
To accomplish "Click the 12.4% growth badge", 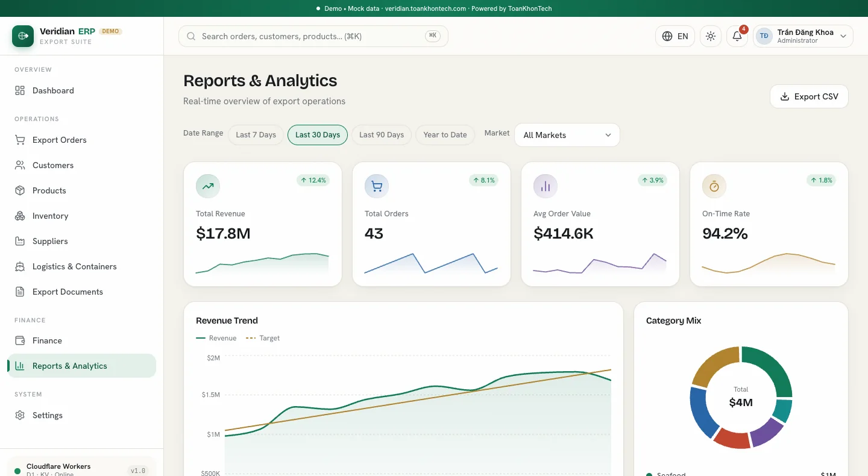I will point(313,180).
